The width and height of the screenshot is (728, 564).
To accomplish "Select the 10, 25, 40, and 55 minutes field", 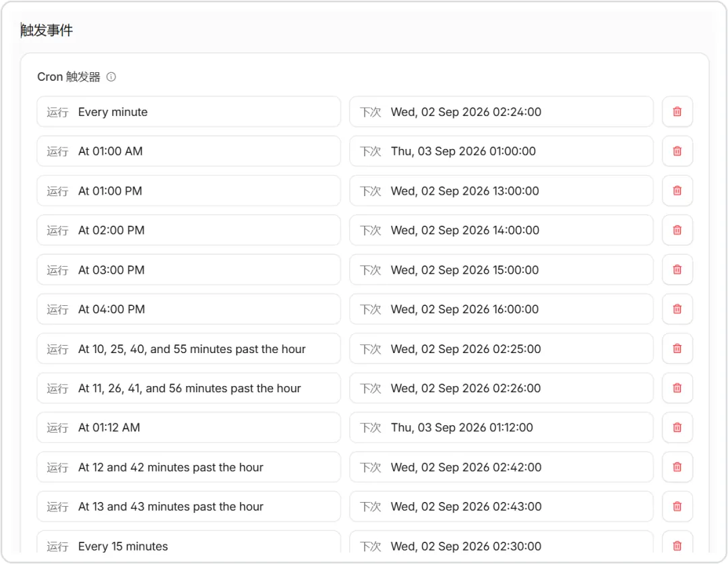I will pos(189,348).
